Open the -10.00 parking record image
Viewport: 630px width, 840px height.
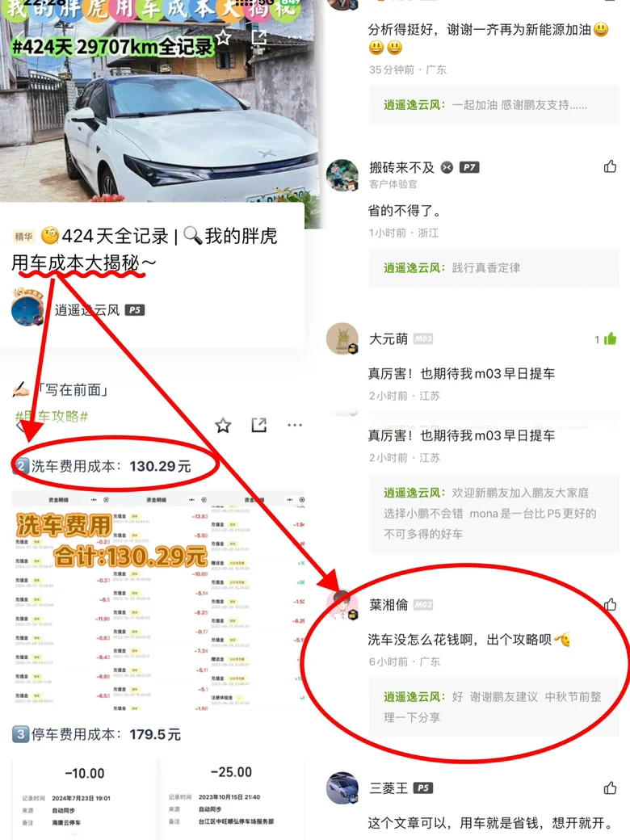coord(84,797)
